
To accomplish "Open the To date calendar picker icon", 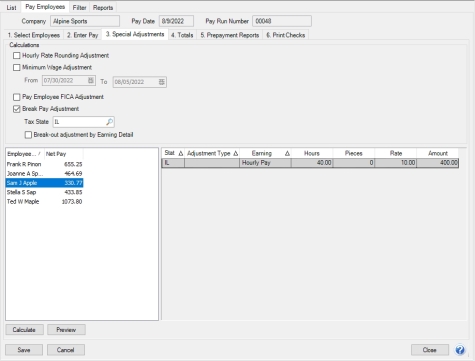I will click(x=161, y=82).
